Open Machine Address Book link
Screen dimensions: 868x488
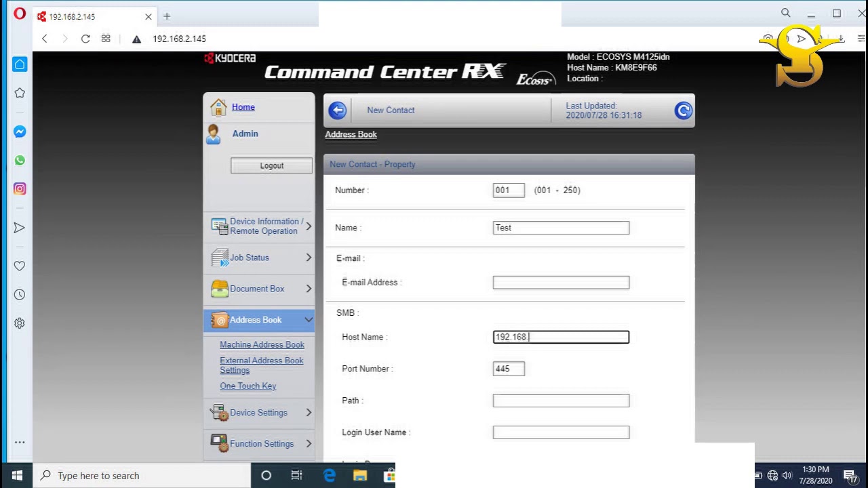pos(262,345)
